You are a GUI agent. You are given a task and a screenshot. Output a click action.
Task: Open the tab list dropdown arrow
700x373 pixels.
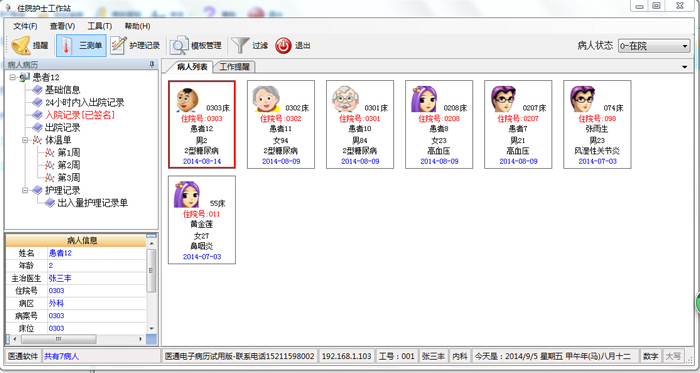tap(685, 67)
